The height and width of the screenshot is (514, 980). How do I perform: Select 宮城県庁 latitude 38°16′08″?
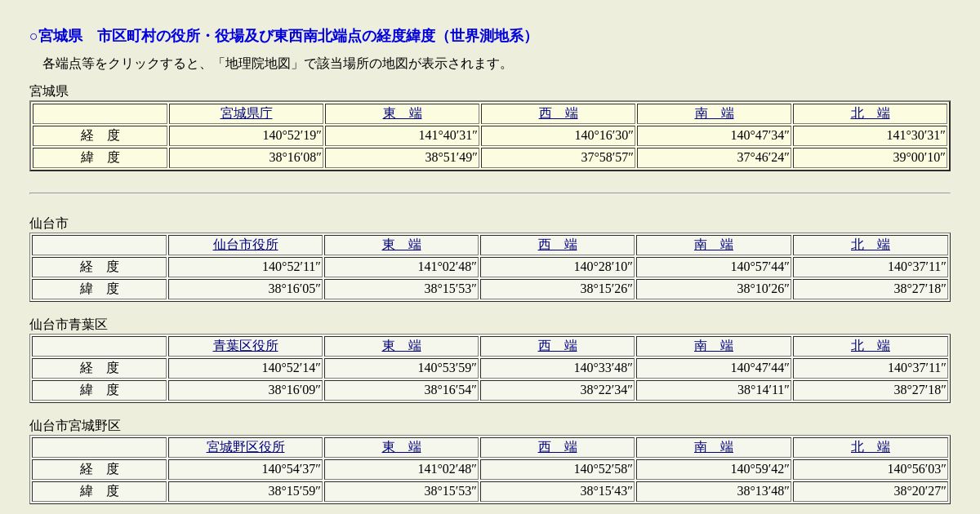tap(295, 157)
